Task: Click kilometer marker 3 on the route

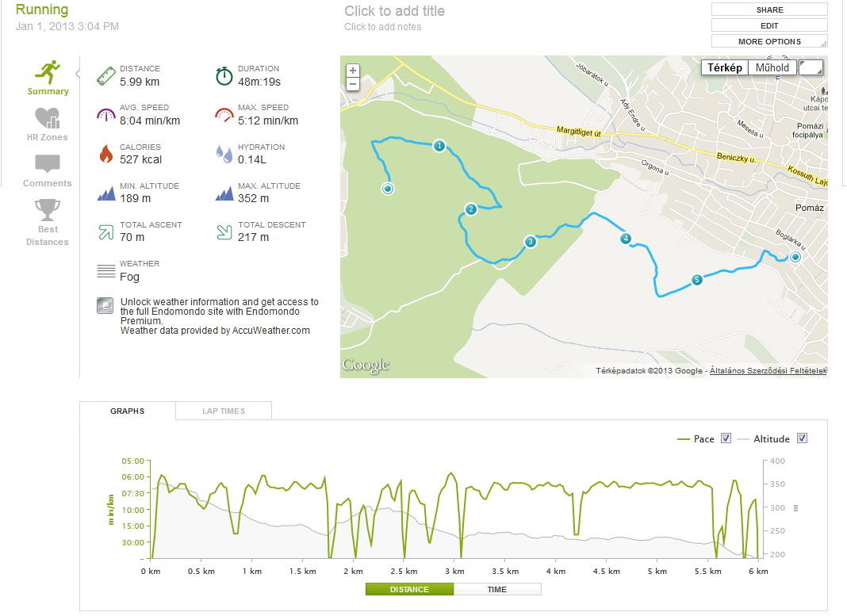Action: 530,242
